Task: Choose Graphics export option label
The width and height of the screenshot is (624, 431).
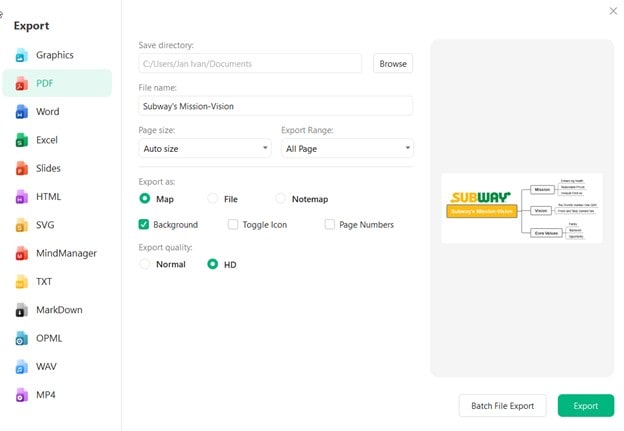Action: pos(55,55)
